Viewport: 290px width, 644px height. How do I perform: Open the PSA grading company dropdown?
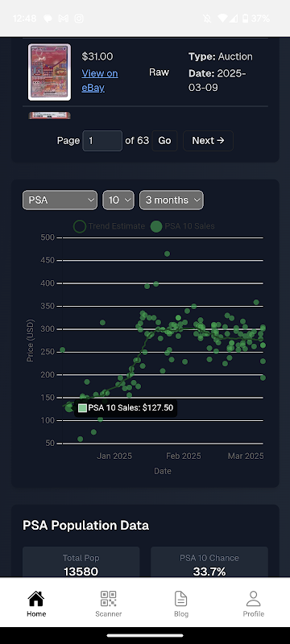(x=60, y=200)
